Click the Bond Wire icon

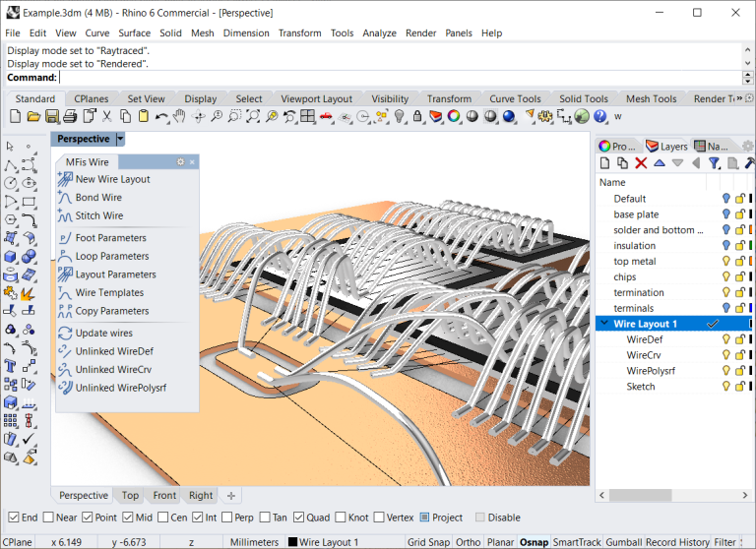coord(65,197)
